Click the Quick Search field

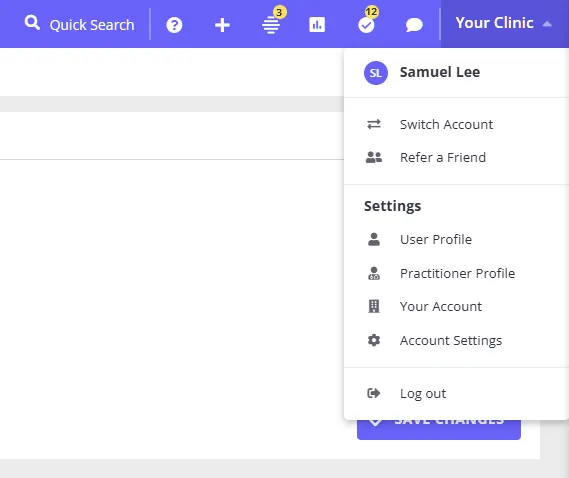pos(79,25)
